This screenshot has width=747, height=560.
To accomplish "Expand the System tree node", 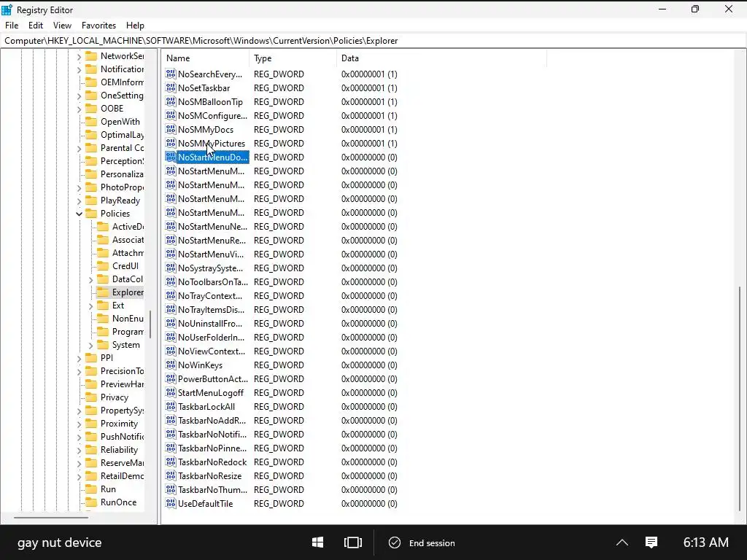I will pyautogui.click(x=90, y=345).
